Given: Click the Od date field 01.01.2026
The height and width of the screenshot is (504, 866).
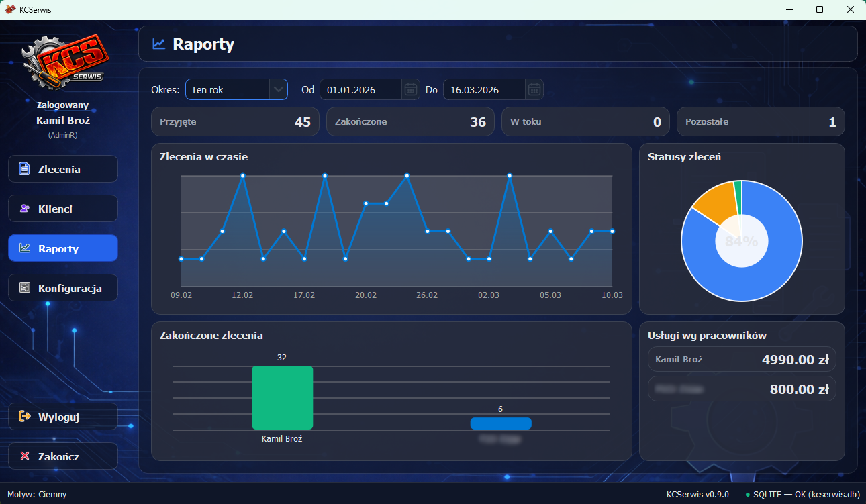Looking at the screenshot, I should click(x=360, y=89).
